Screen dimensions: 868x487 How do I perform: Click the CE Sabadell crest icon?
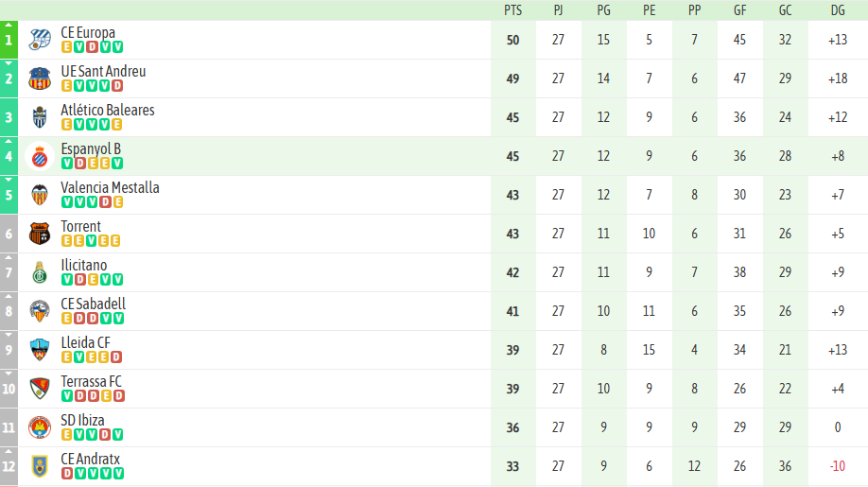point(39,311)
